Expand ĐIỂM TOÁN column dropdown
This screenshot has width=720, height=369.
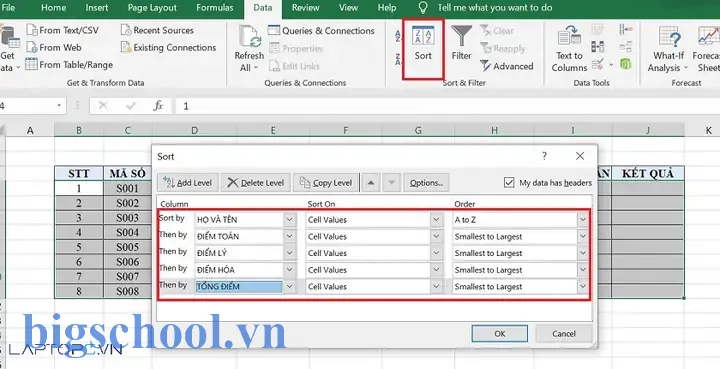(289, 236)
